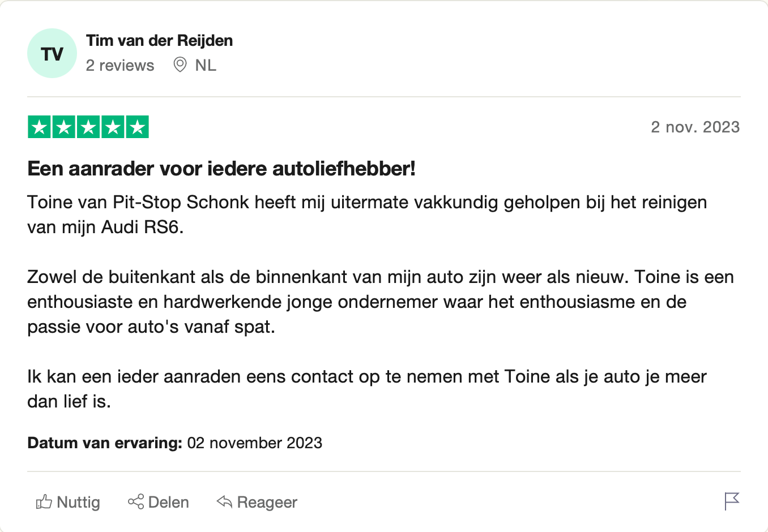Image resolution: width=768 pixels, height=532 pixels.
Task: Click the 'Datum van ervaring' label
Action: [x=105, y=443]
